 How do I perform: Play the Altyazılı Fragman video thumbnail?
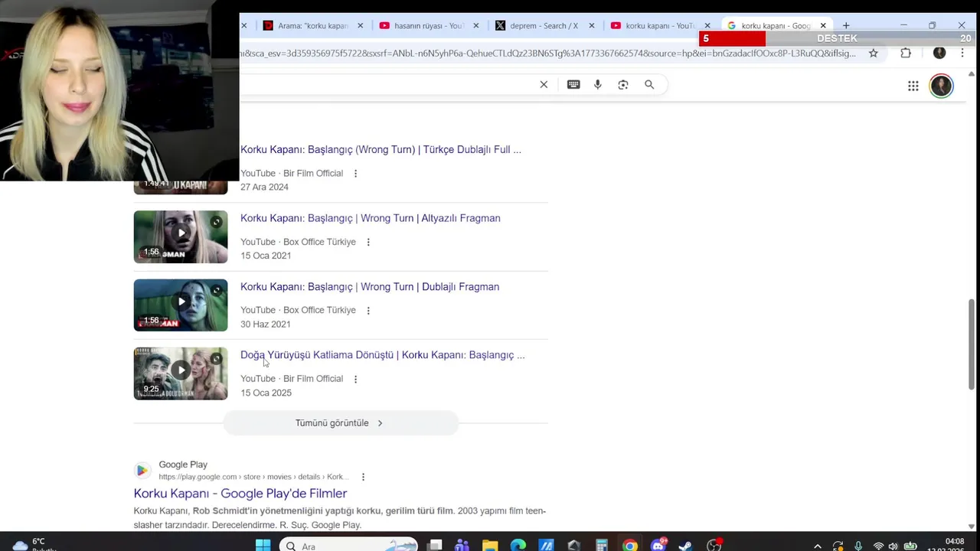tap(181, 236)
